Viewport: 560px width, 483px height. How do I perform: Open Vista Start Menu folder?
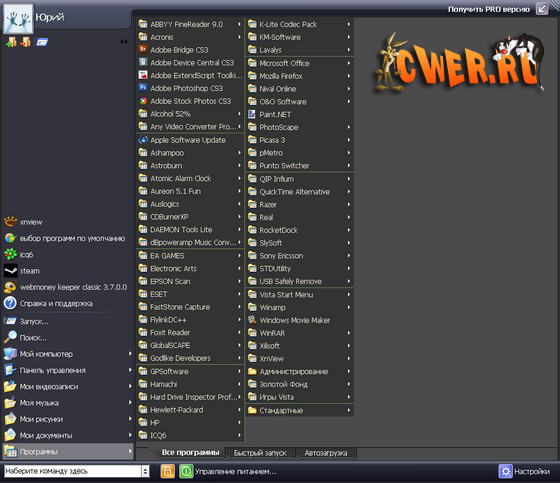coord(300,295)
